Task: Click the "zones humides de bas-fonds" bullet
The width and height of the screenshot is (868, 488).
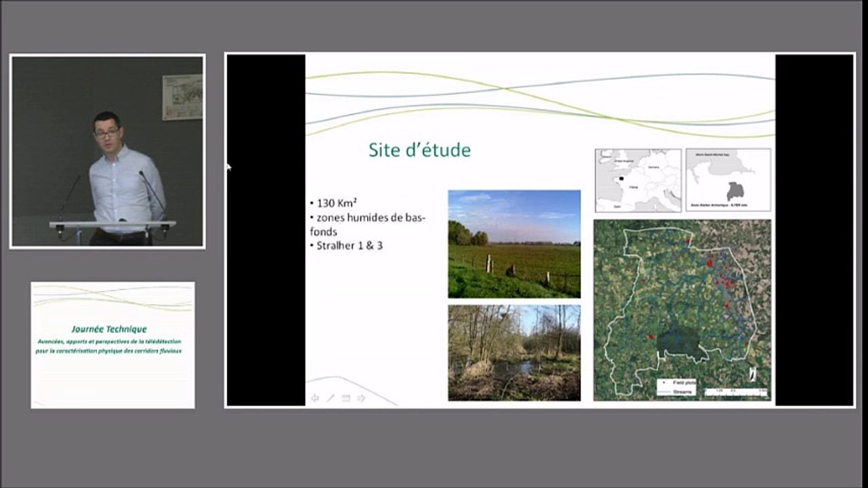Action: (x=368, y=224)
